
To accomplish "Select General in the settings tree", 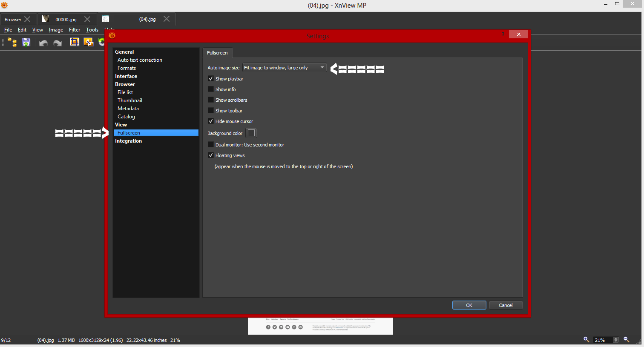I will tap(124, 52).
